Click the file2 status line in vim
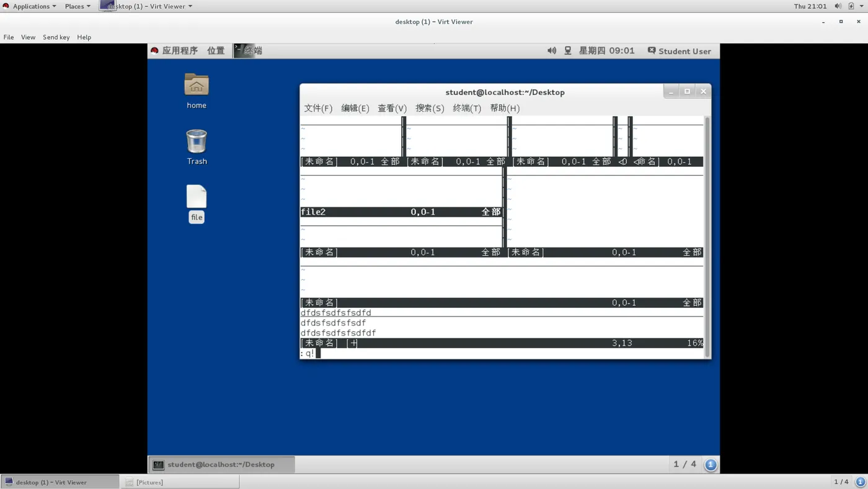This screenshot has height=489, width=868. (401, 212)
